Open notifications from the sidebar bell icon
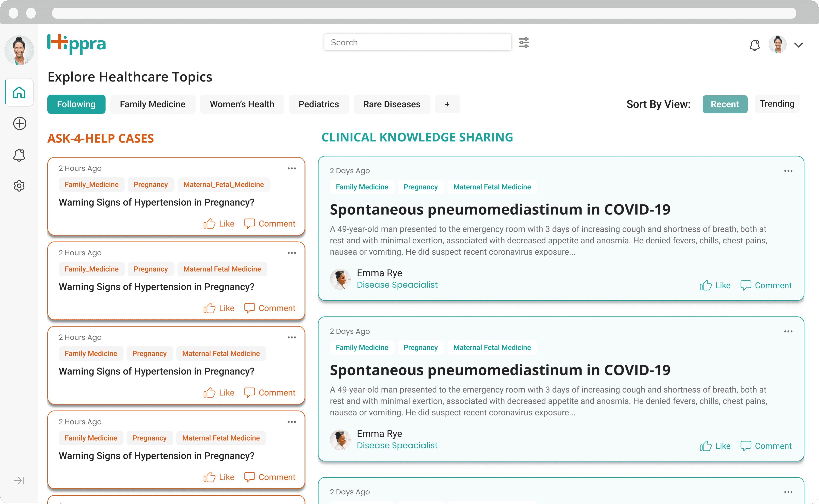This screenshot has width=819, height=504. [x=19, y=155]
